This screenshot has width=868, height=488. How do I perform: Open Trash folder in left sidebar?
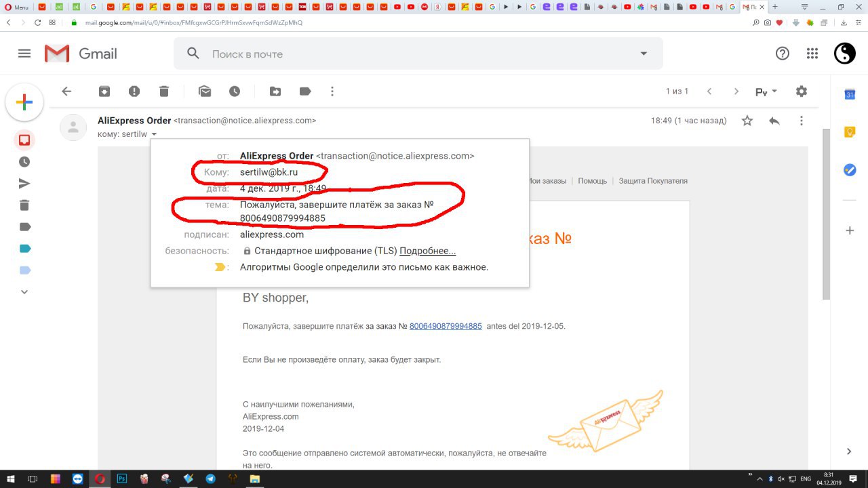coord(24,205)
